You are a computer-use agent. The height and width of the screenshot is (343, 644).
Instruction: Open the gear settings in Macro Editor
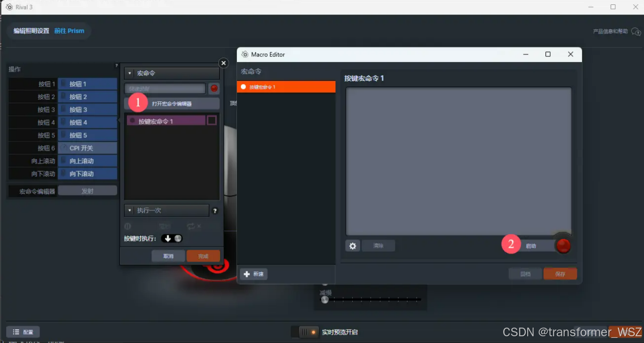[353, 246]
